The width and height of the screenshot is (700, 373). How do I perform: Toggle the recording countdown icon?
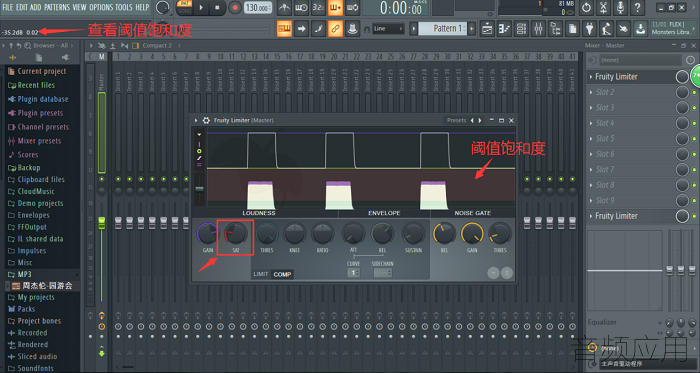point(318,7)
